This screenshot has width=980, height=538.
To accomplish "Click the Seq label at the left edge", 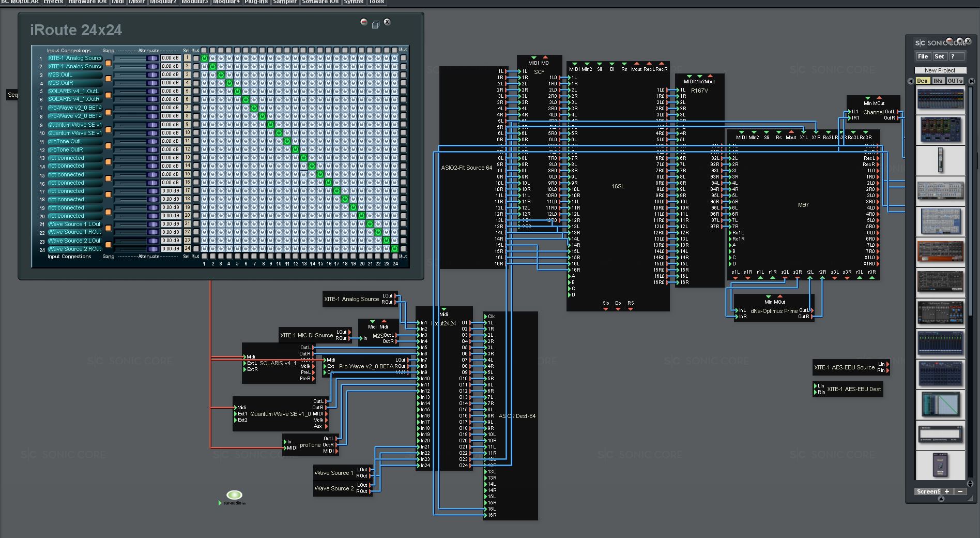I will (x=12, y=95).
